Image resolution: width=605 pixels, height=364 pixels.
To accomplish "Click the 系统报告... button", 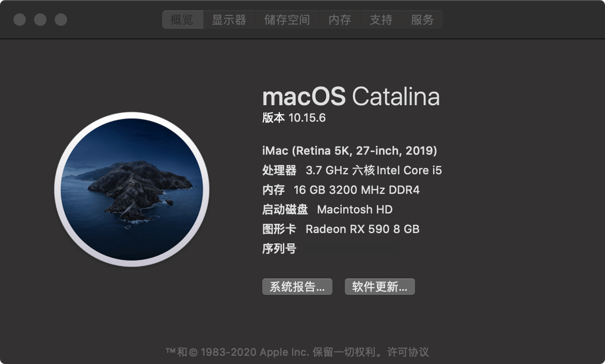I will coord(297,287).
